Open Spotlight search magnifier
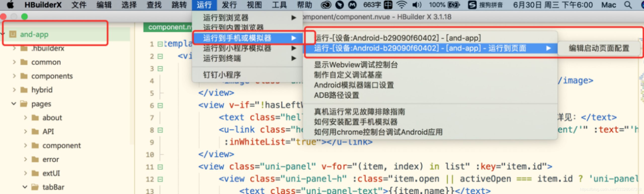This screenshot has height=194, width=644. (x=628, y=5)
